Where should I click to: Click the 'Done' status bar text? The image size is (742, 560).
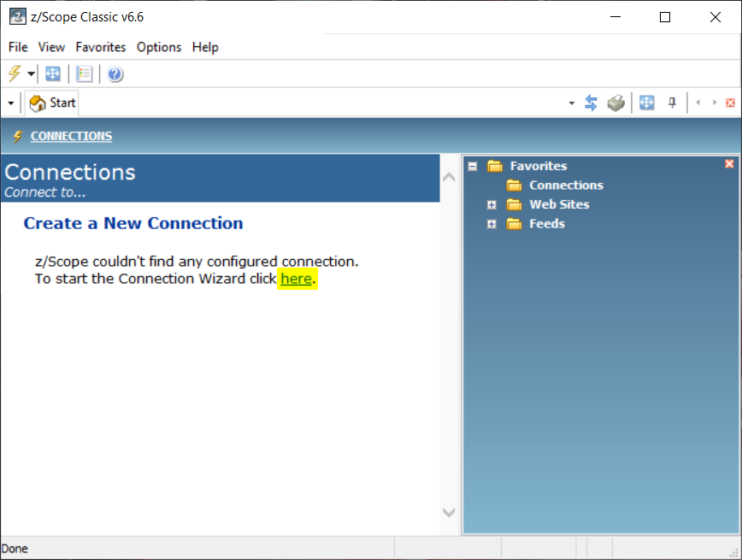(x=15, y=549)
